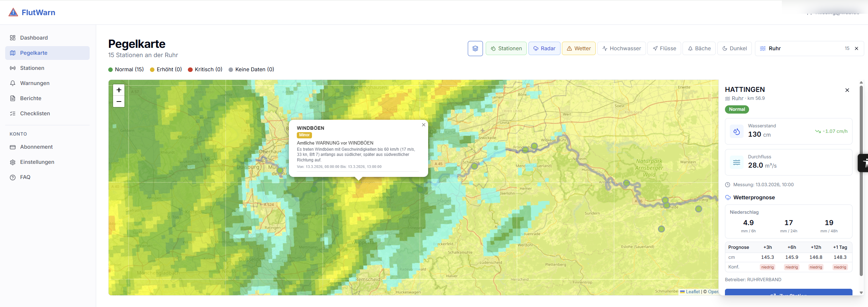
Task: Toggle the Flüsse layer
Action: [664, 49]
